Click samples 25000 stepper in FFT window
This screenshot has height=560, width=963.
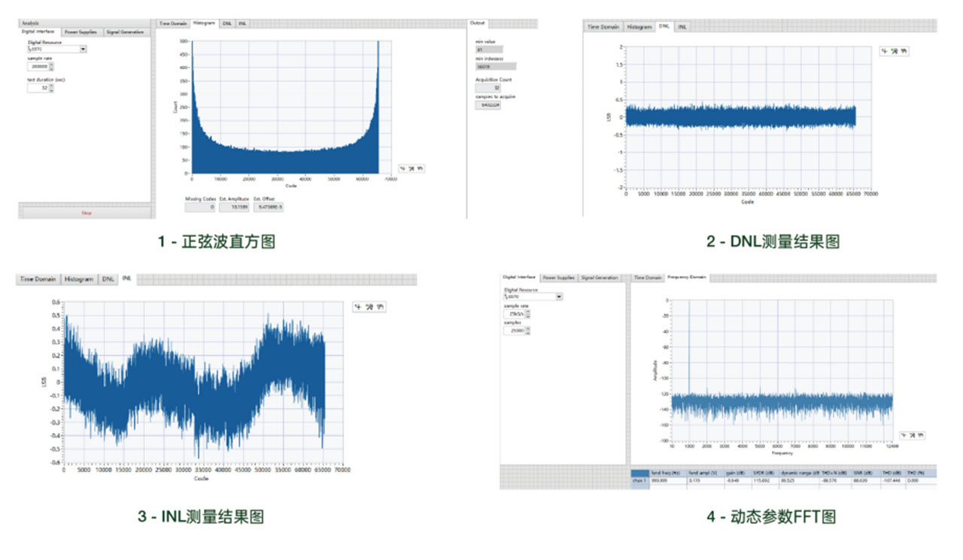(527, 331)
